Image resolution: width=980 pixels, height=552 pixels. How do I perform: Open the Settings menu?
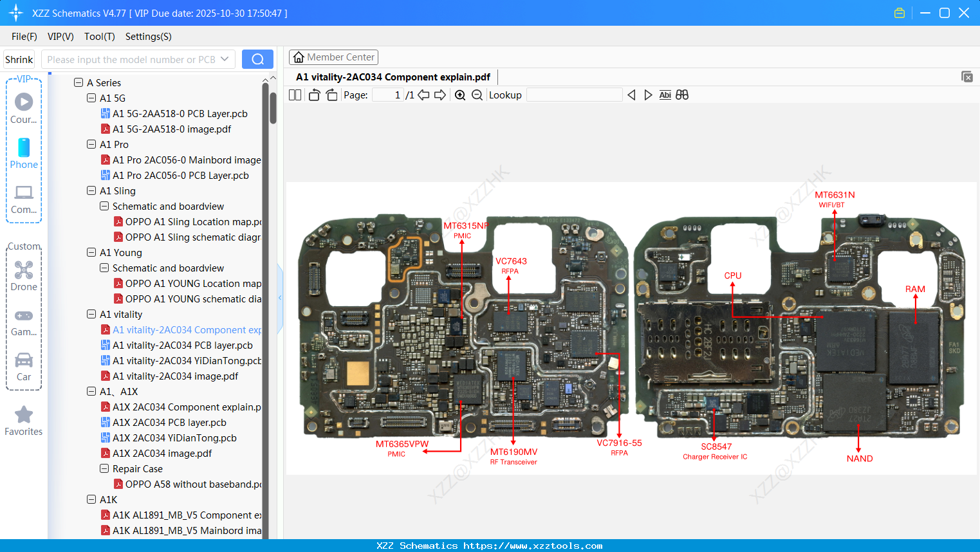tap(147, 37)
